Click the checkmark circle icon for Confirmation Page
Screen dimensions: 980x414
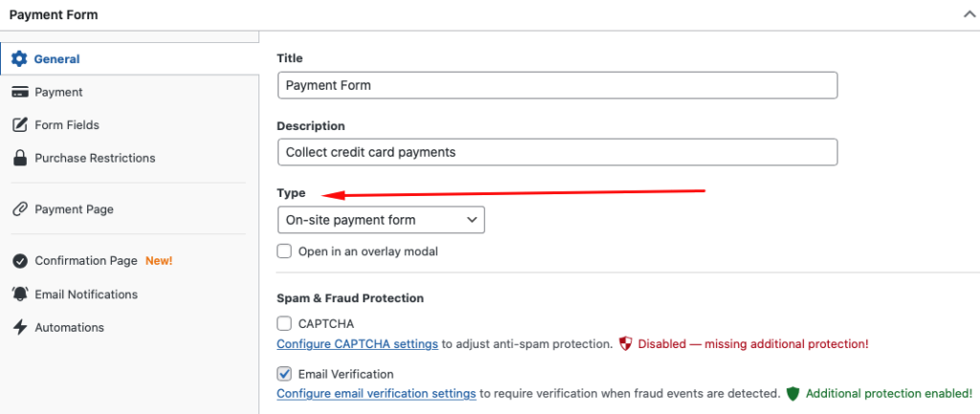(x=19, y=261)
